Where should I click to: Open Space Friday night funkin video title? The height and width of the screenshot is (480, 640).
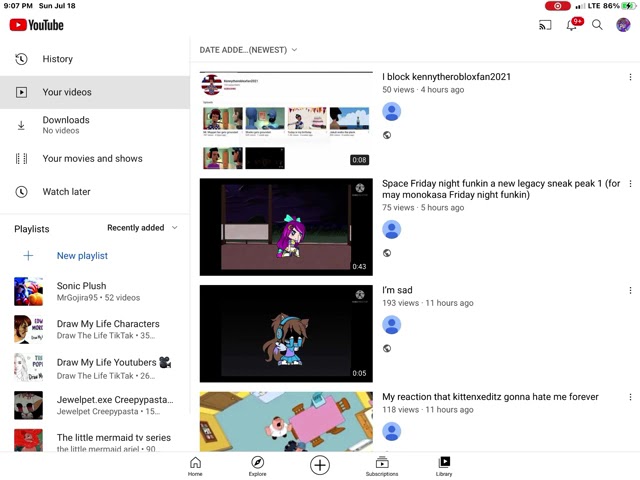pos(501,189)
